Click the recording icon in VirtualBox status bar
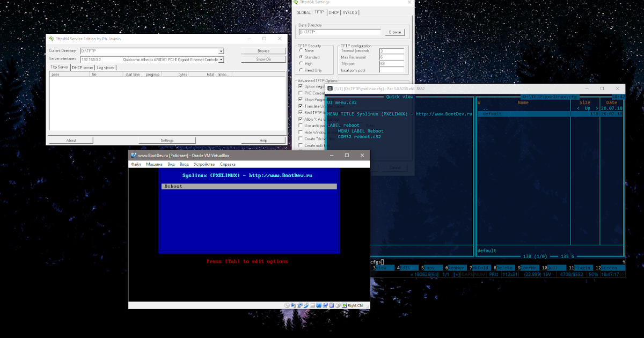This screenshot has width=644, height=338. click(325, 305)
